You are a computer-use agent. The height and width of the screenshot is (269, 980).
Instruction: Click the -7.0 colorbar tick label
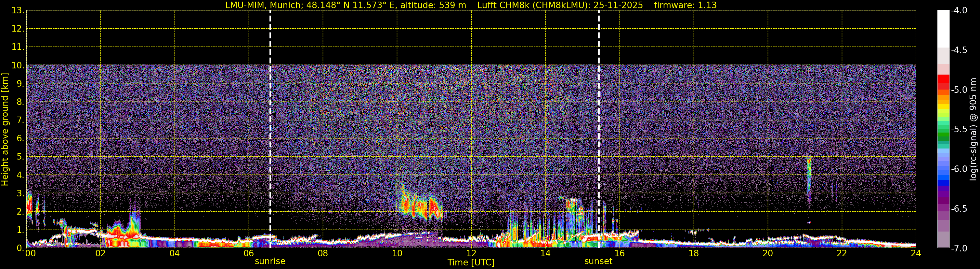959,248
